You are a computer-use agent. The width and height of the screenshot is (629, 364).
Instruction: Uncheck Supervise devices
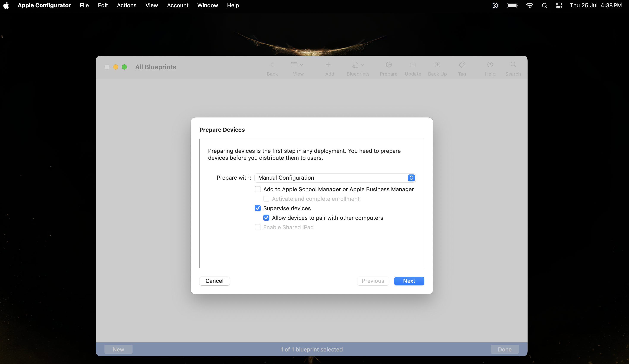point(258,208)
